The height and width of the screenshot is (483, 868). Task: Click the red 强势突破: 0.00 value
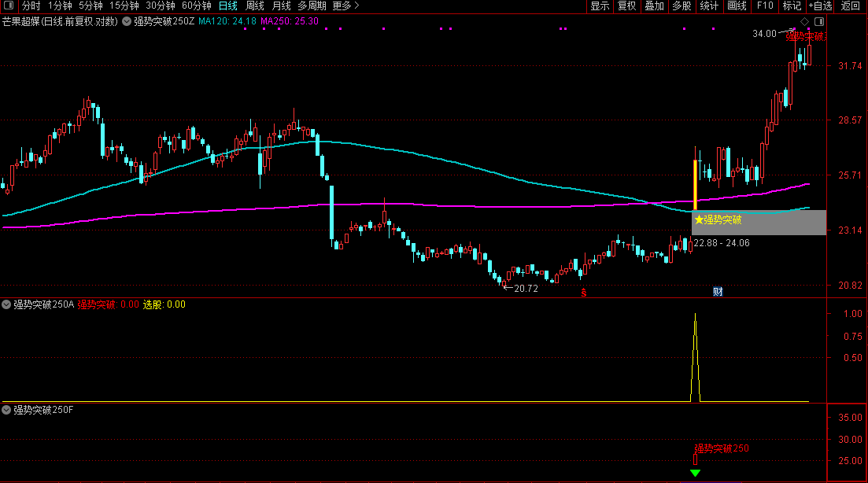108,304
